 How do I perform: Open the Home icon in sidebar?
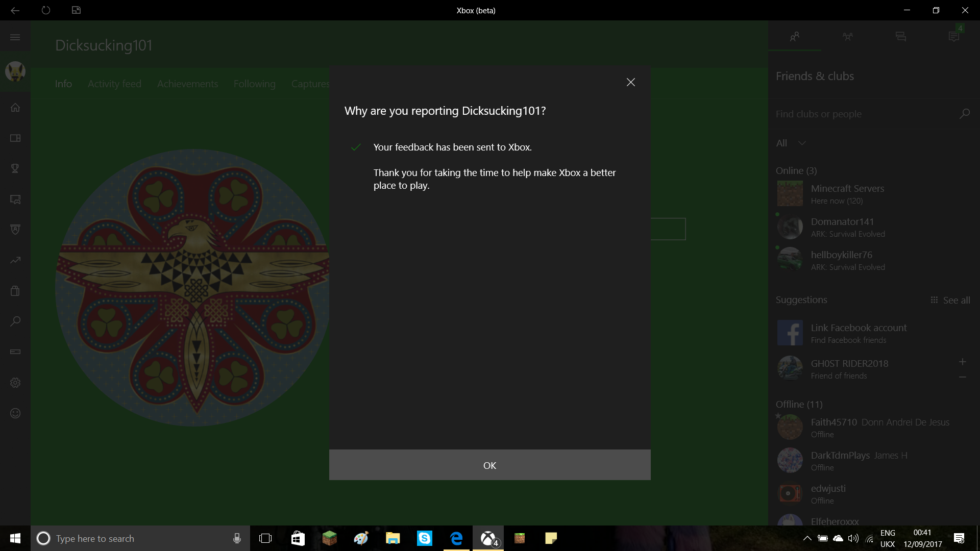pyautogui.click(x=15, y=108)
